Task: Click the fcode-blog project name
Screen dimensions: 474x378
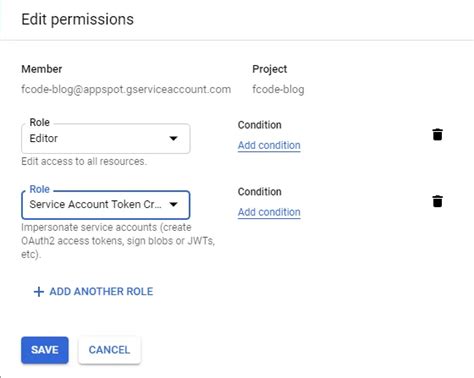Action: click(x=278, y=90)
